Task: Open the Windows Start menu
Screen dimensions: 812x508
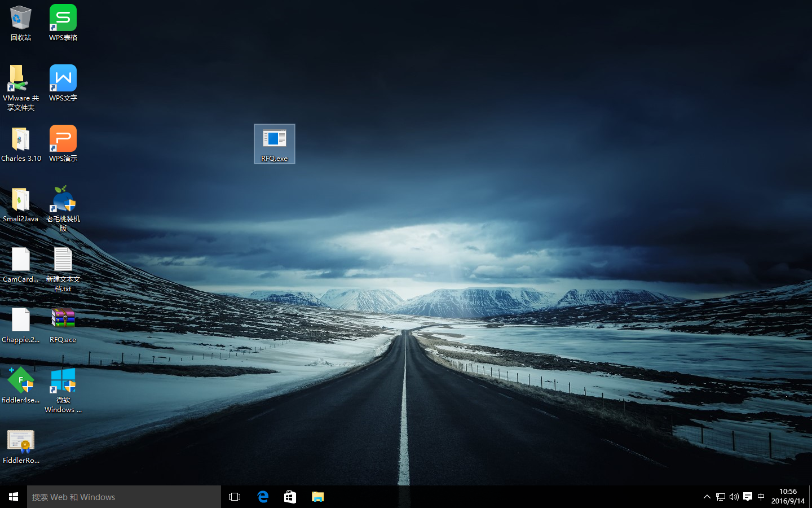Action: 14,497
